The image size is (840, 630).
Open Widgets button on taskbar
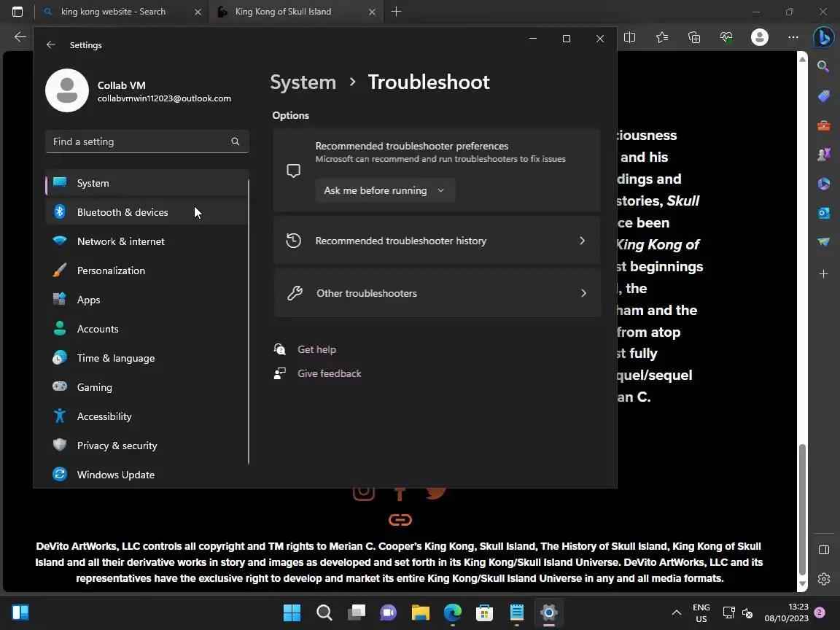20,612
